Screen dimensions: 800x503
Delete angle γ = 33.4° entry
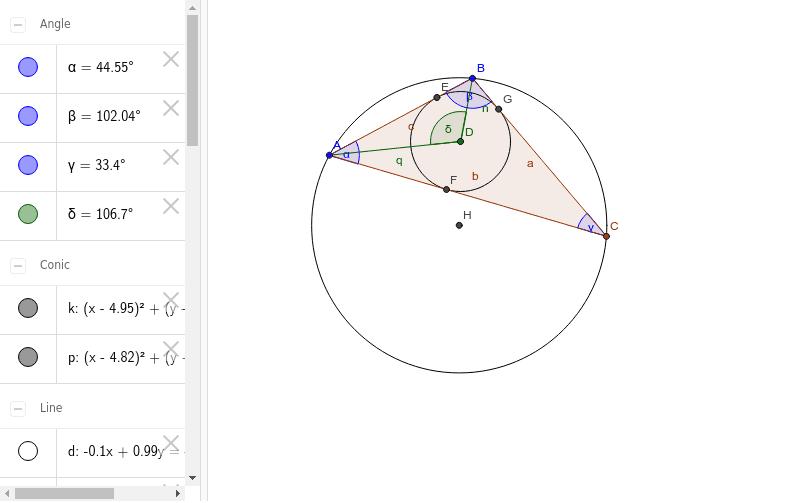(171, 157)
